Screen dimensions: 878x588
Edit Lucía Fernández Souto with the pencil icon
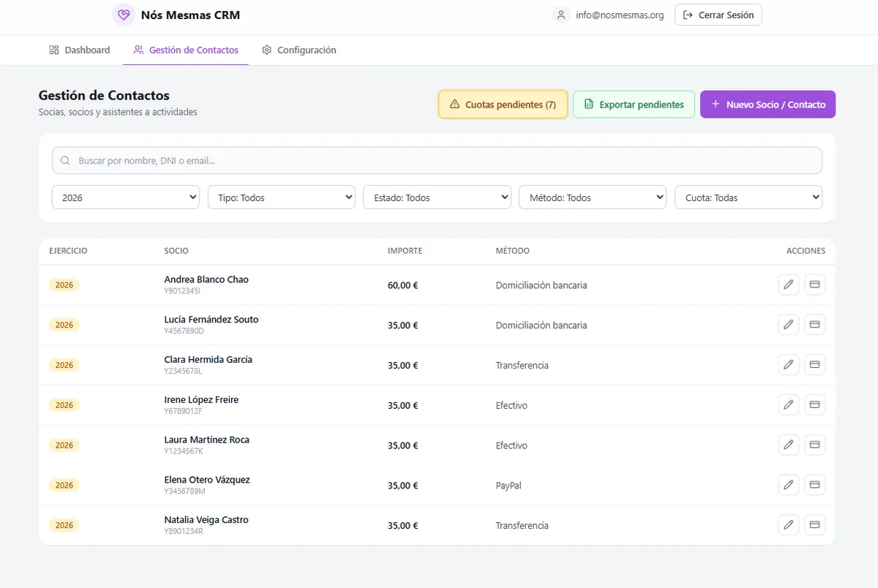click(788, 325)
